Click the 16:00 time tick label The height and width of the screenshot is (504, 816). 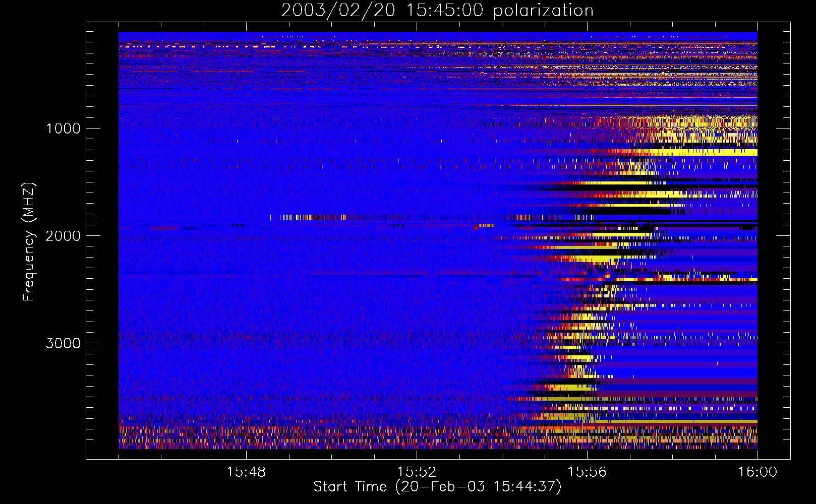coord(757,472)
